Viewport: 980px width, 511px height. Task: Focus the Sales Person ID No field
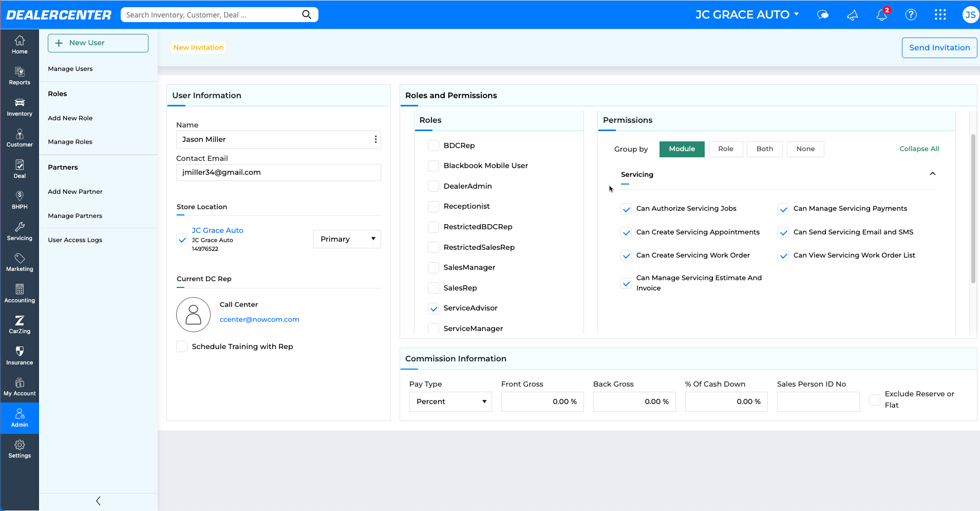tap(818, 401)
